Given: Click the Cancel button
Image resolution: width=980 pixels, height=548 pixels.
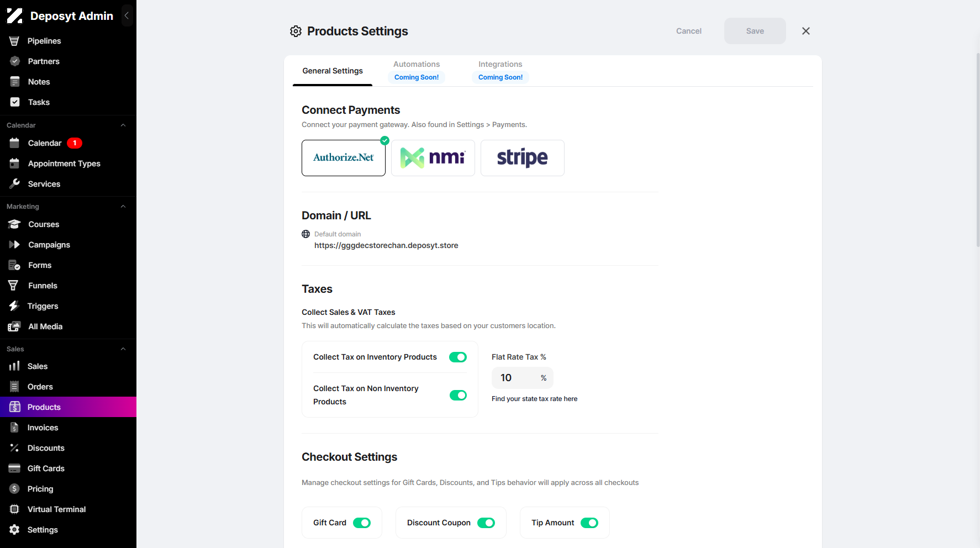Looking at the screenshot, I should [x=689, y=31].
